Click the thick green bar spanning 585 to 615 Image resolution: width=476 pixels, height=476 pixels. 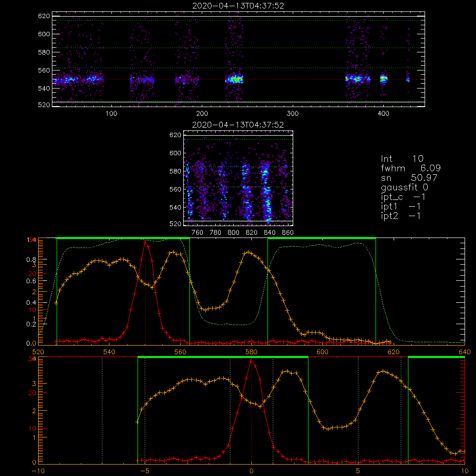pos(322,238)
